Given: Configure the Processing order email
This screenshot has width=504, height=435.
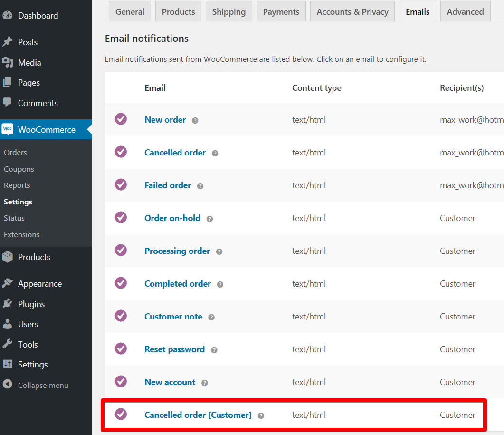Looking at the screenshot, I should [177, 251].
